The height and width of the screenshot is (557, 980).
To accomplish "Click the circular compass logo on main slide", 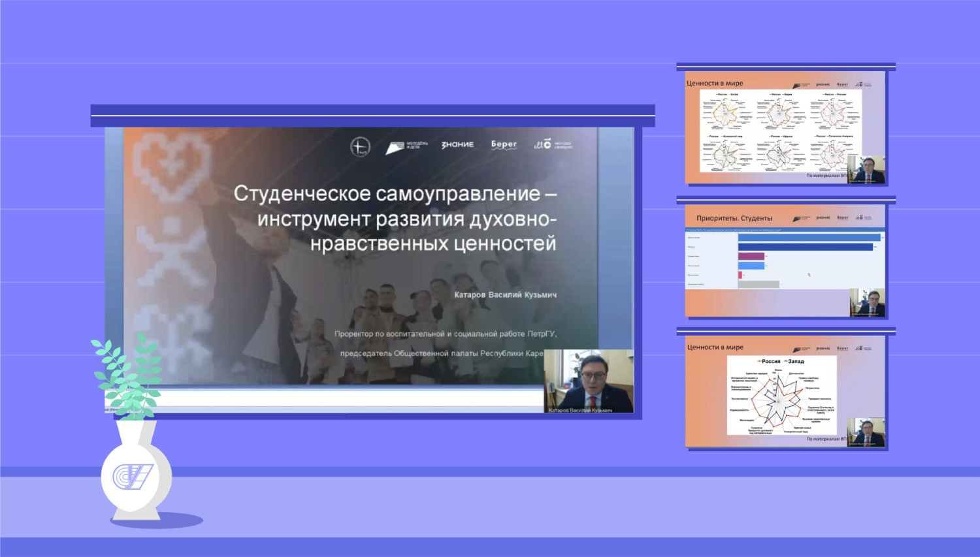I will (360, 146).
